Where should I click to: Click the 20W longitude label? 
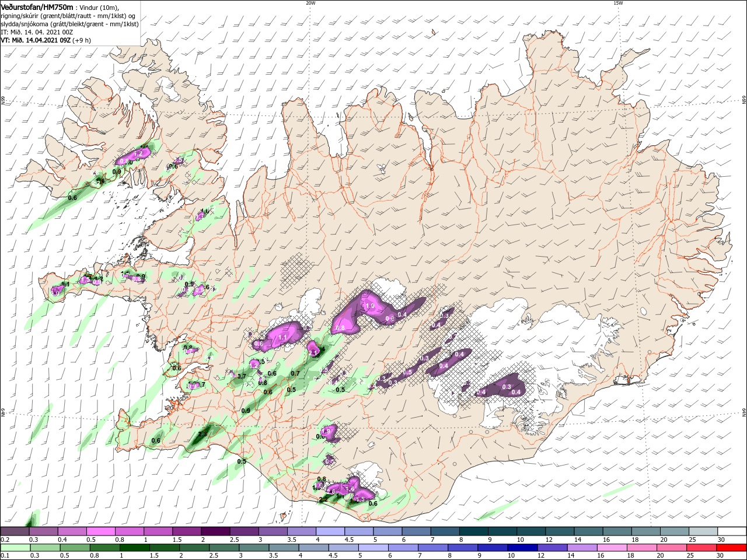pyautogui.click(x=310, y=3)
